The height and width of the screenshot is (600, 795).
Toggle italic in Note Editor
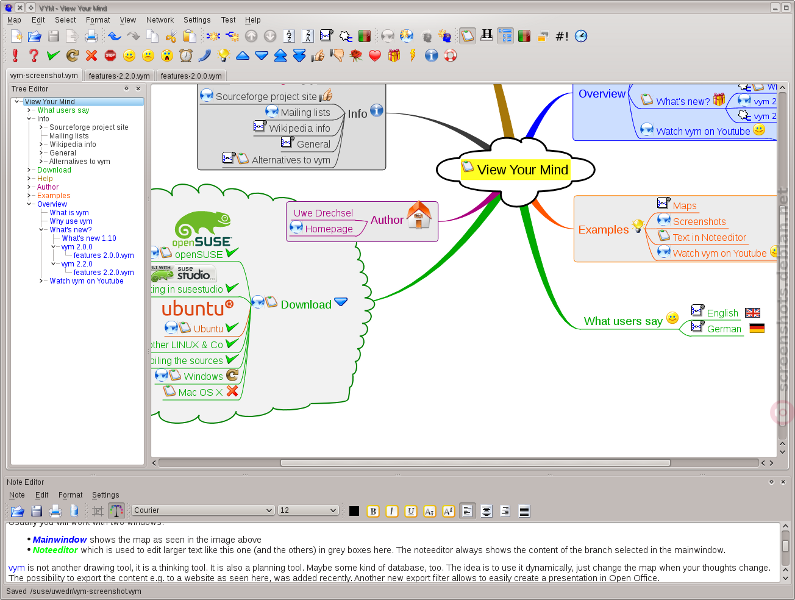[392, 511]
